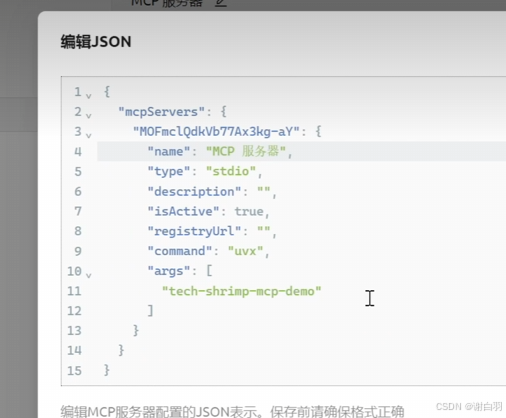Click the "isActive" key on line 7

point(183,211)
